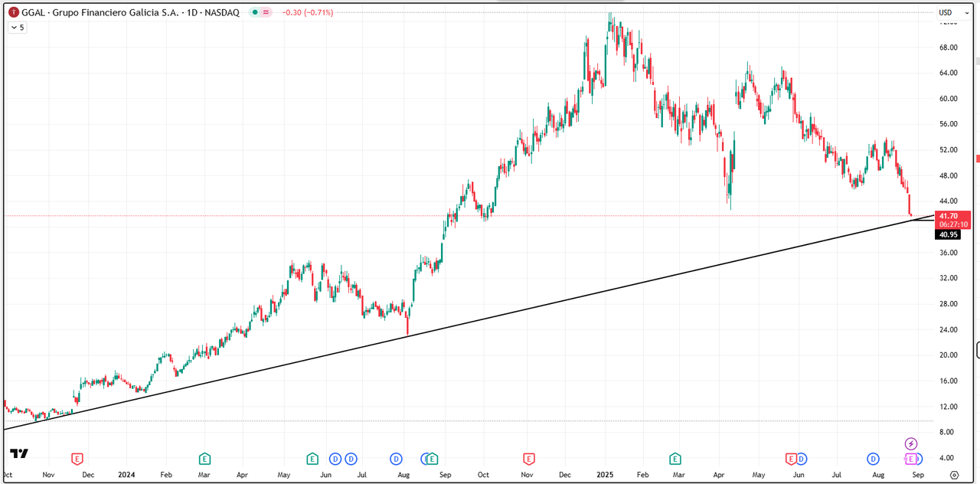Open the TradingView logo at chart bottom
The width and height of the screenshot is (980, 484).
(19, 453)
